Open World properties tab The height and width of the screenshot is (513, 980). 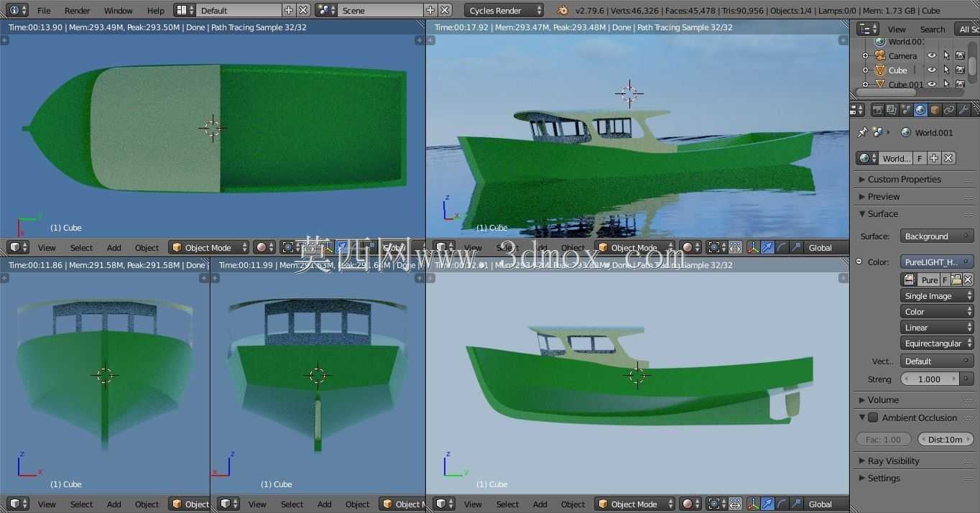920,110
